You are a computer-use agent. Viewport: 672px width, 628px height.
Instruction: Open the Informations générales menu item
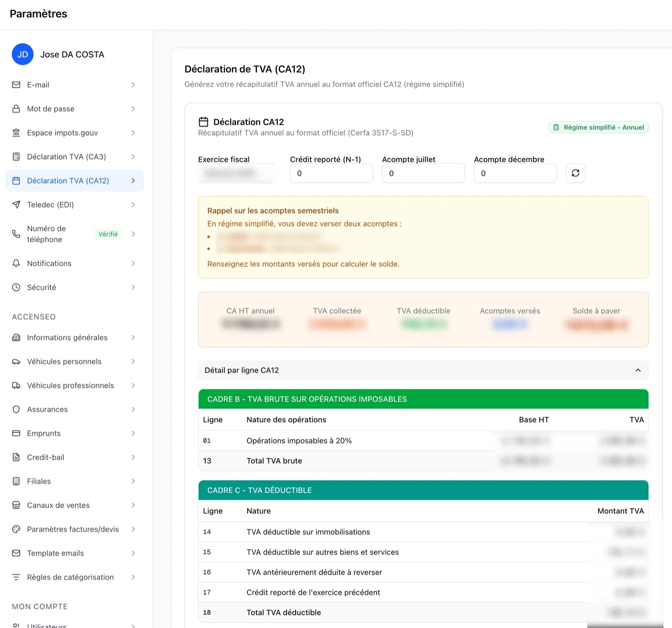67,338
